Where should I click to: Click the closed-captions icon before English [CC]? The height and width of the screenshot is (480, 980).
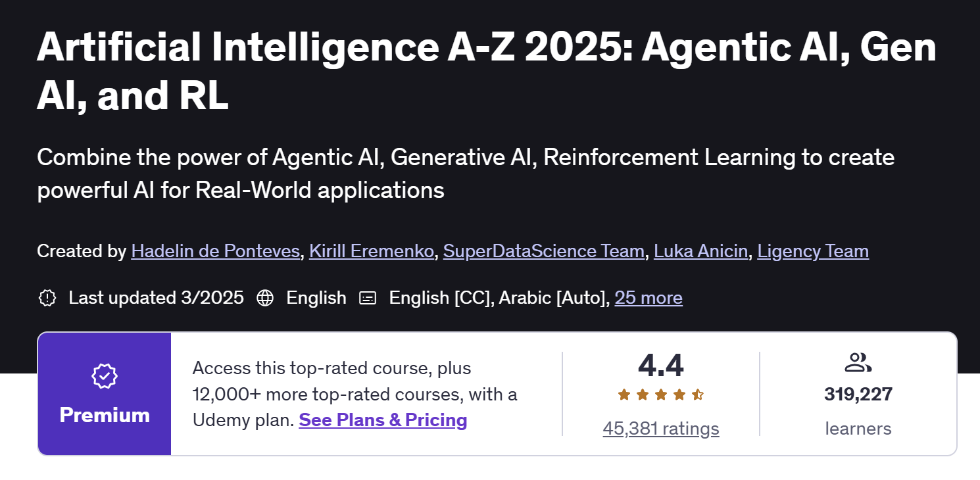click(368, 298)
